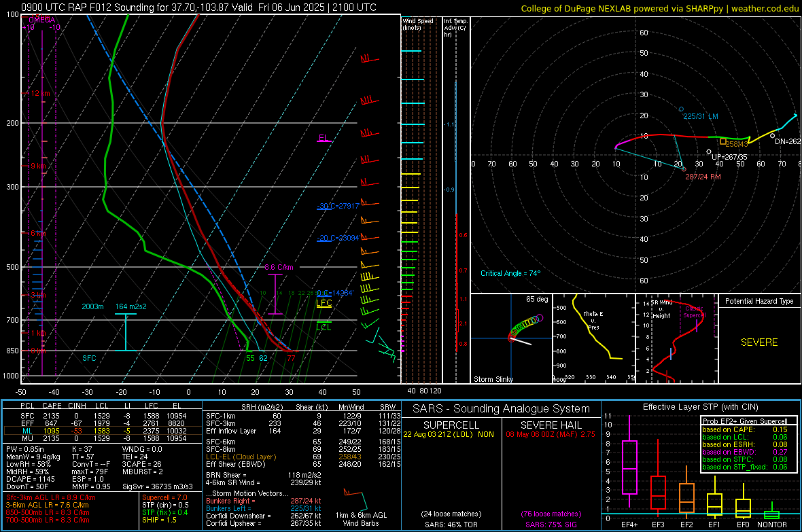Click the -20 C=23094' height label

pos(338,238)
